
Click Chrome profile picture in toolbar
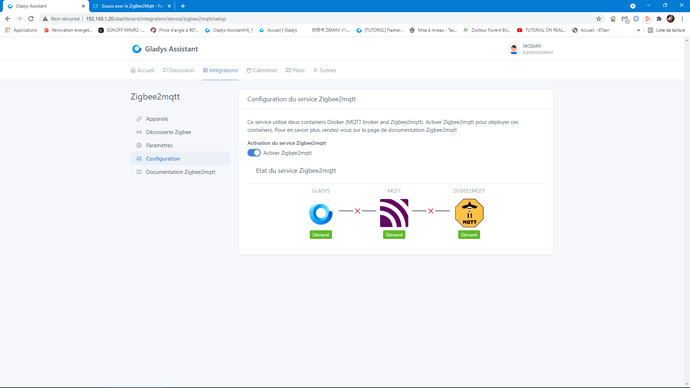(671, 19)
